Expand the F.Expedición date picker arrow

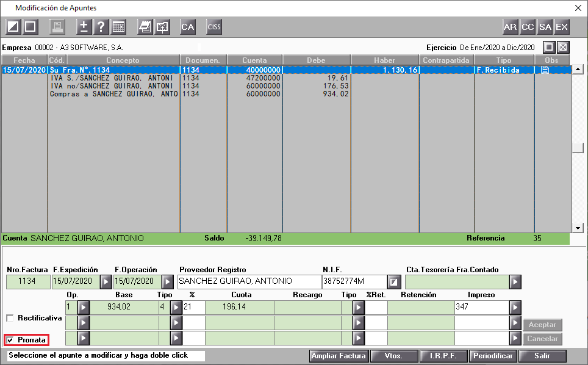[x=106, y=282]
